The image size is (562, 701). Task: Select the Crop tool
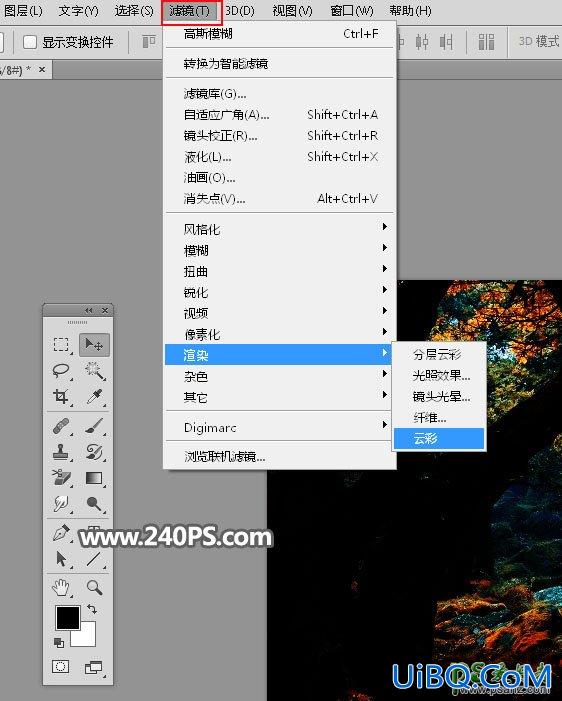[x=61, y=396]
